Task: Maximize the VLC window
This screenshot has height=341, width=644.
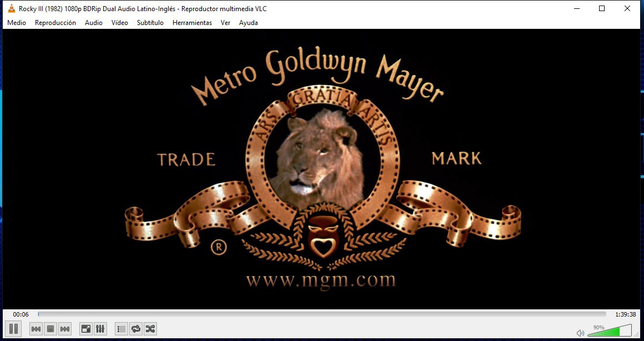Action: (x=602, y=8)
